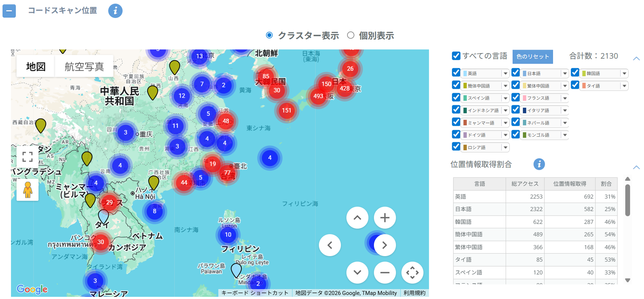The image size is (644, 299).
Task: Select the Street View pegman icon
Action: pos(28,190)
